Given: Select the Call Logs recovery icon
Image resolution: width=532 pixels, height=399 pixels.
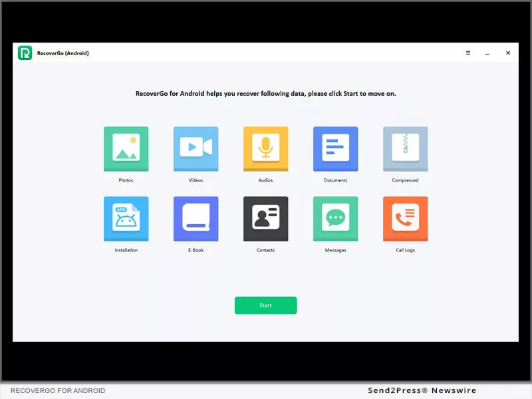Looking at the screenshot, I should click(x=406, y=219).
